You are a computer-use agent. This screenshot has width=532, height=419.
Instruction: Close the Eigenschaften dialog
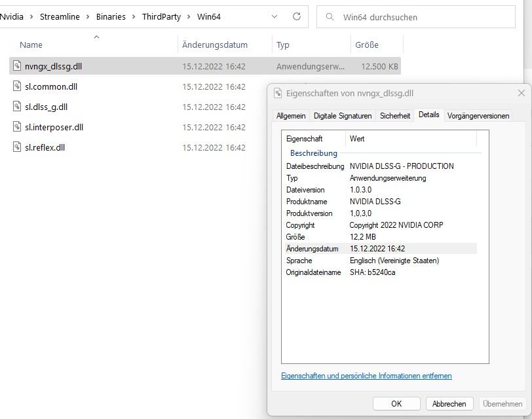pos(522,93)
